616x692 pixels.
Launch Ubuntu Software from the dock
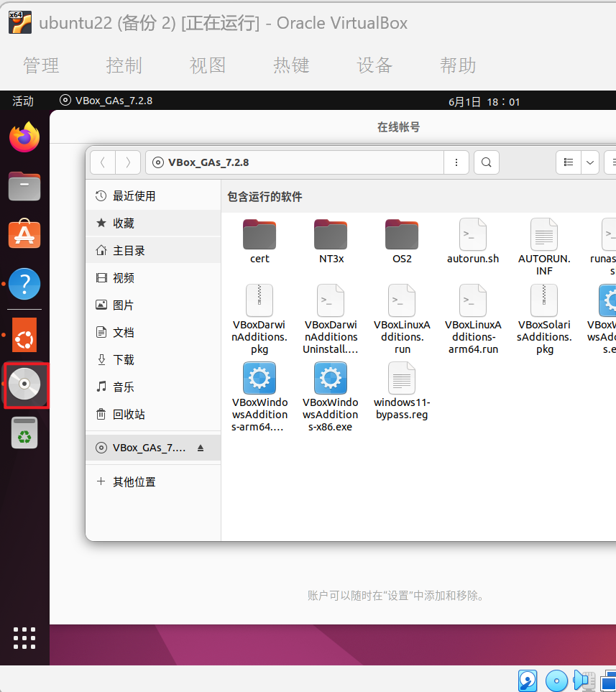tap(24, 234)
